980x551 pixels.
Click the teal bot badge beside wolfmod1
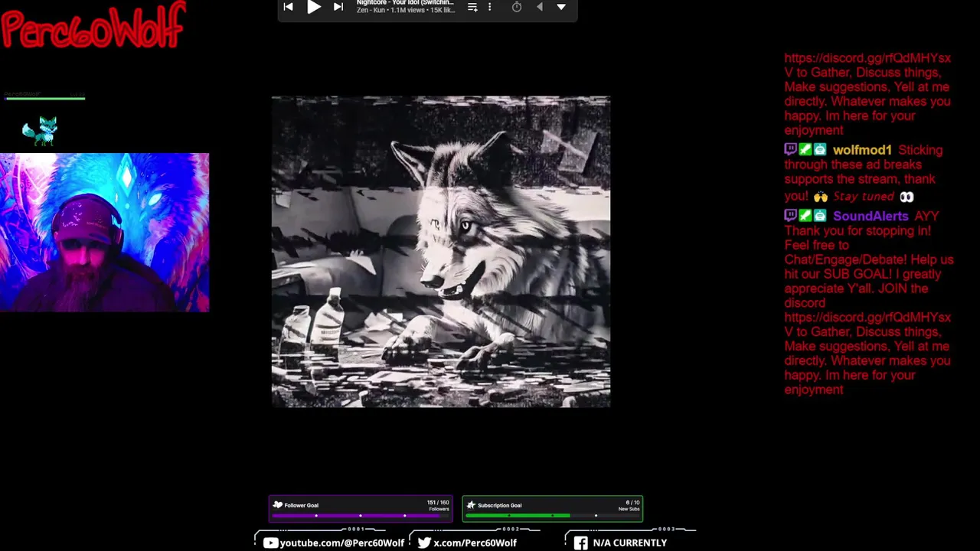click(x=820, y=150)
